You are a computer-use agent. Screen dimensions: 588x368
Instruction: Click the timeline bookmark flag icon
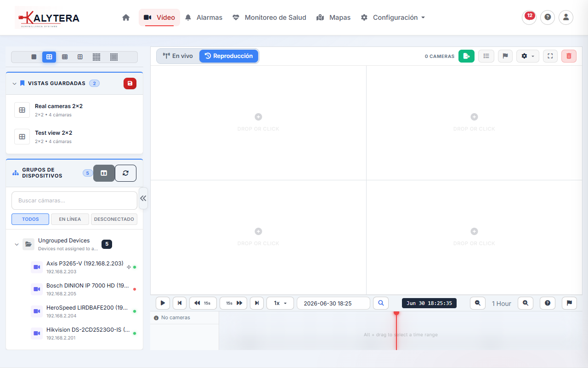569,303
